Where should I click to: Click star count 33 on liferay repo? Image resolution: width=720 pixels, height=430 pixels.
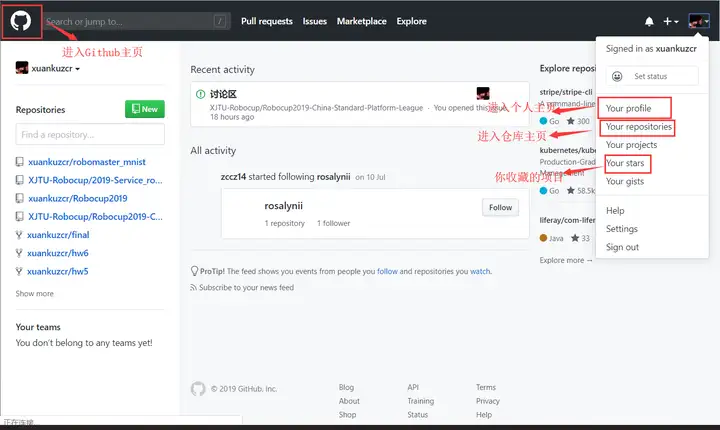(580, 238)
